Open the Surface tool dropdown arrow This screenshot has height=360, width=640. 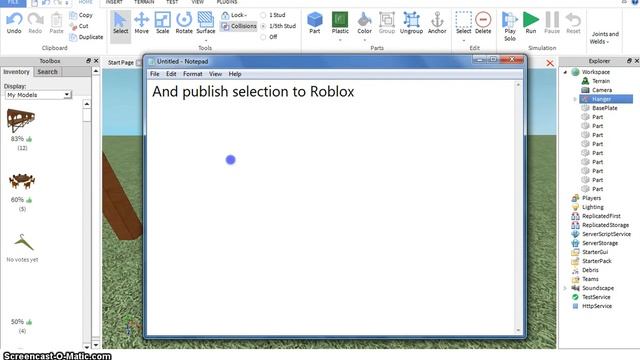pyautogui.click(x=206, y=40)
